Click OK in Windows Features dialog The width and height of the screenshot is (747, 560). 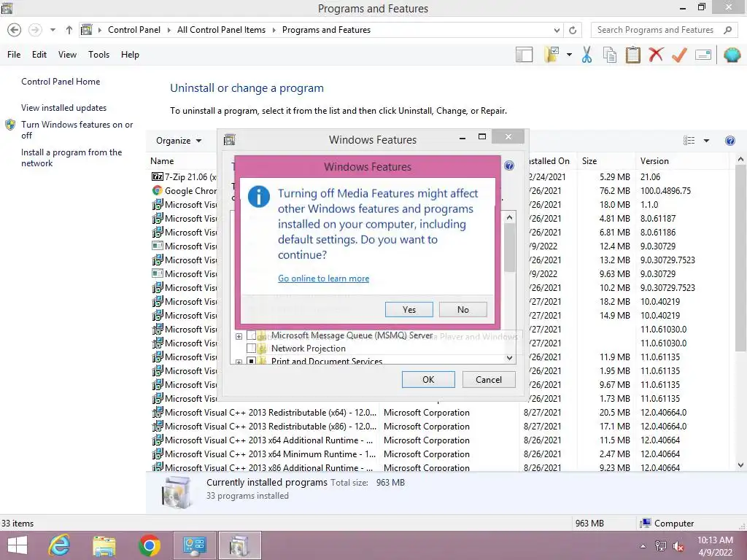click(428, 379)
